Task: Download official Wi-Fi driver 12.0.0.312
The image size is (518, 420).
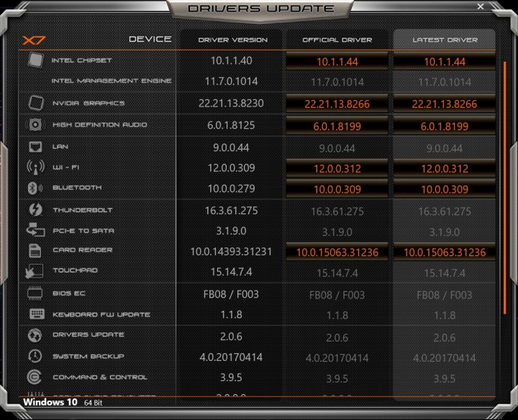Action: 337,168
